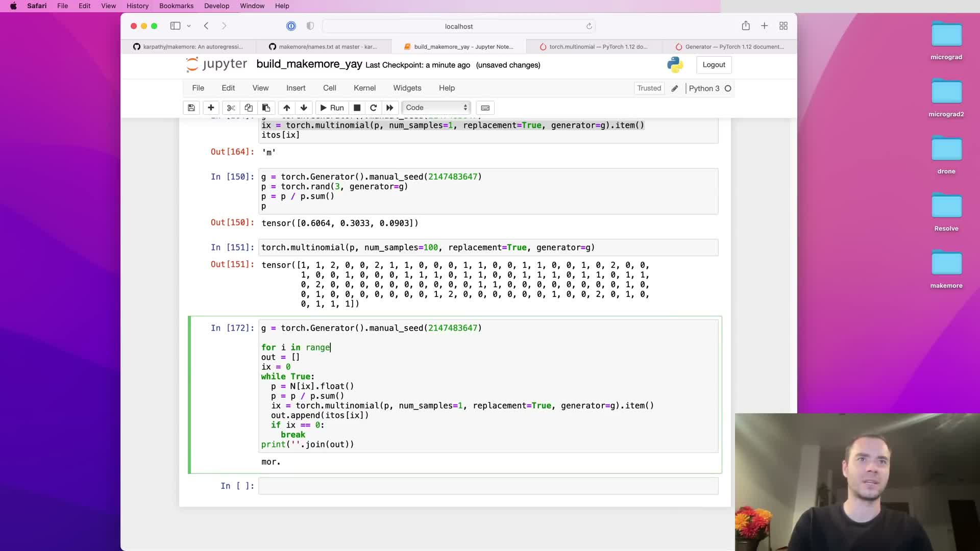Interrupt the kernel with the stop icon
Viewport: 980px width, 551px height.
coord(357,108)
